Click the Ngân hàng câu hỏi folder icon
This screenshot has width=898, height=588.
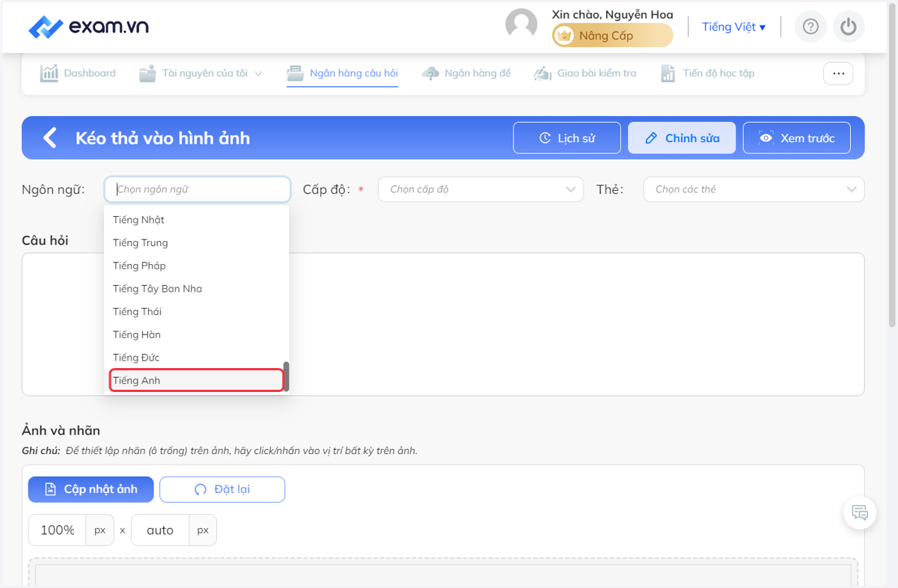tap(296, 73)
